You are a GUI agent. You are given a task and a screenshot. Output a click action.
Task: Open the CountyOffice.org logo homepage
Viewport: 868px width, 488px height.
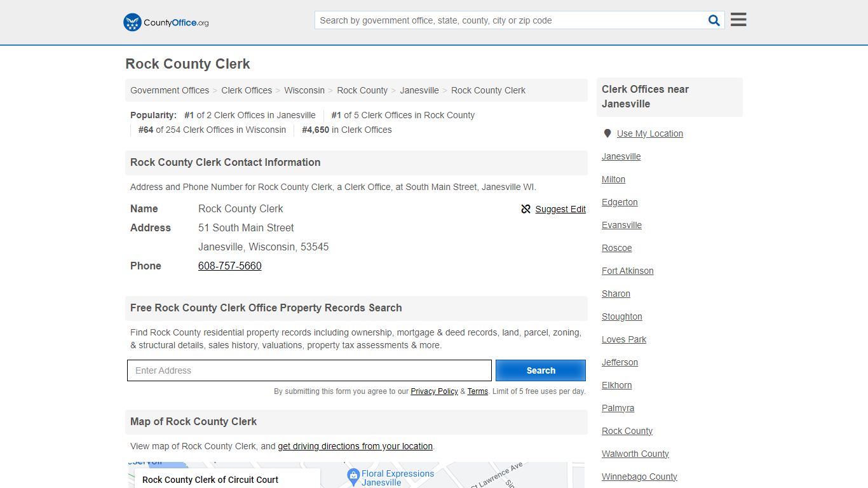click(166, 22)
